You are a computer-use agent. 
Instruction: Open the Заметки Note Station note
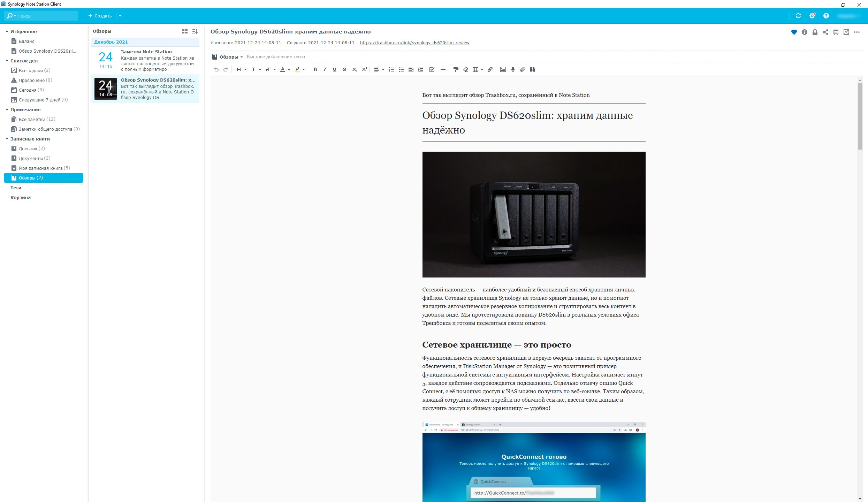tap(145, 60)
